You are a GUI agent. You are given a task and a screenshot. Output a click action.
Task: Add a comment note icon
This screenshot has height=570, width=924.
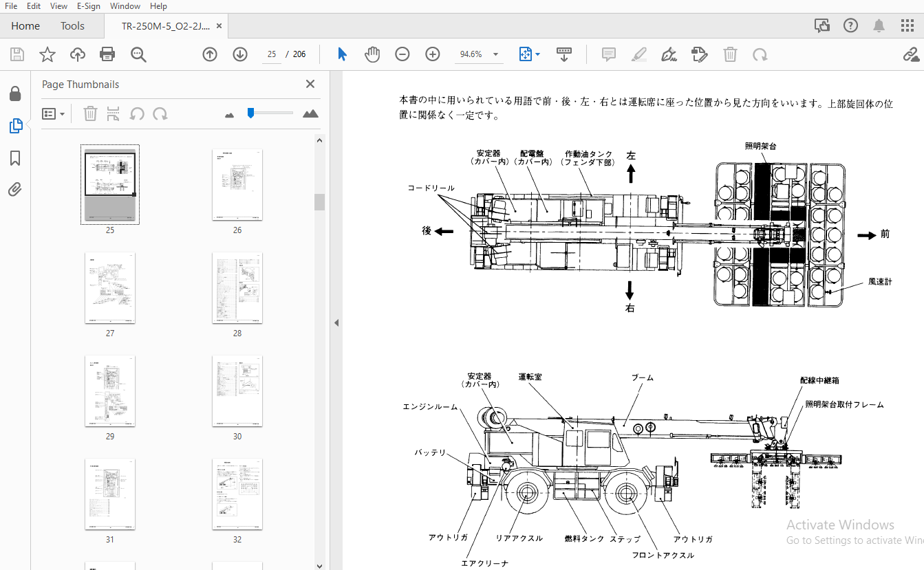pyautogui.click(x=609, y=54)
